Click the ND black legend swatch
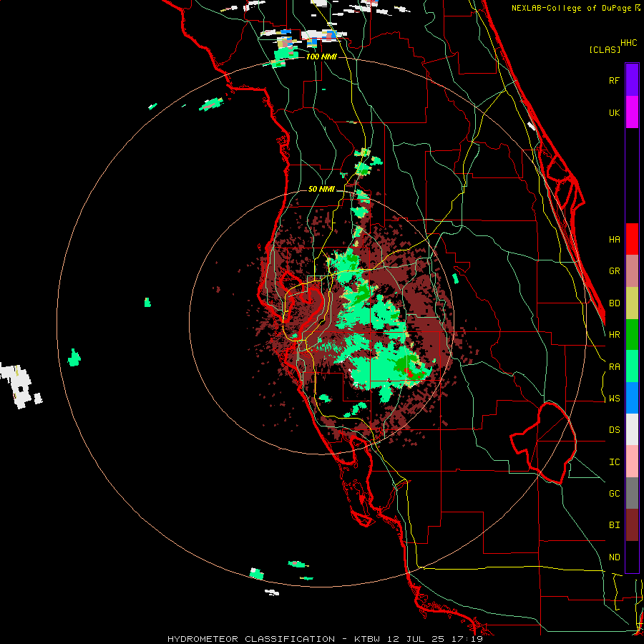Image resolution: width=644 pixels, height=644 pixels. point(632,557)
